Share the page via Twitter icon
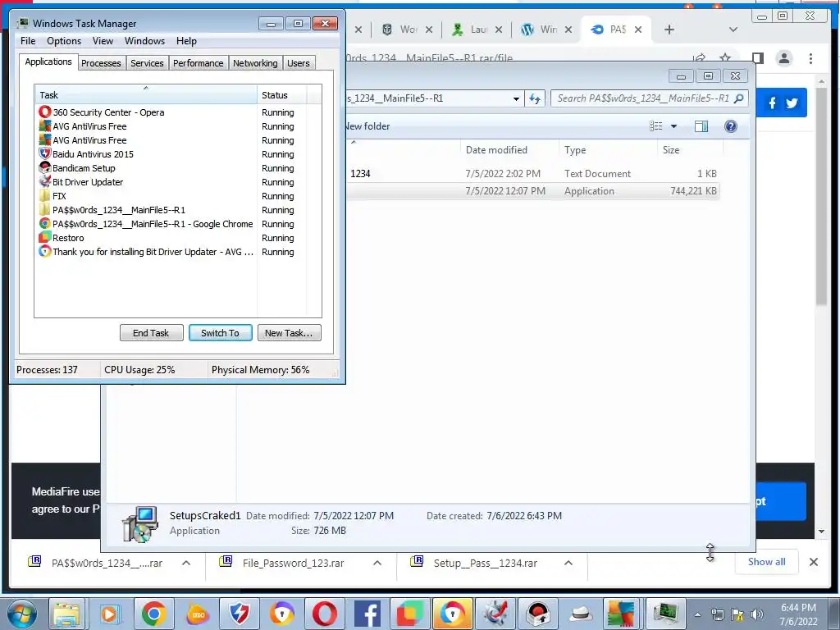Screen dimensions: 840x630 point(792,103)
